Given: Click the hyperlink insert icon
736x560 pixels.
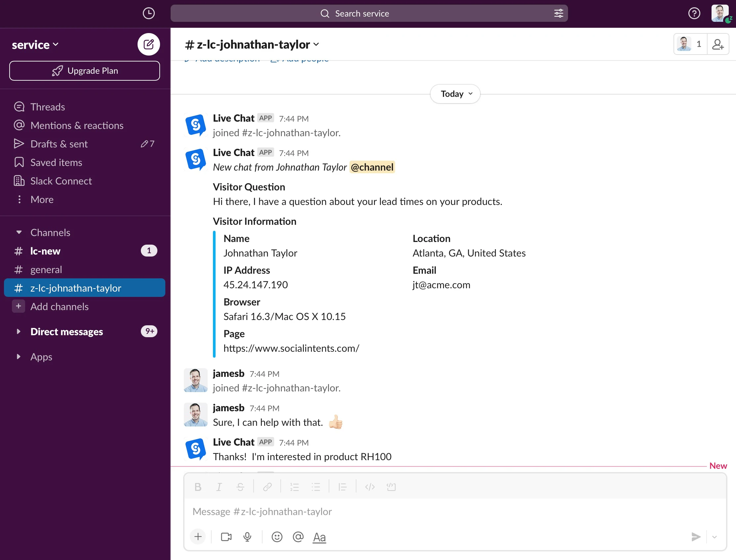Looking at the screenshot, I should pos(267,487).
